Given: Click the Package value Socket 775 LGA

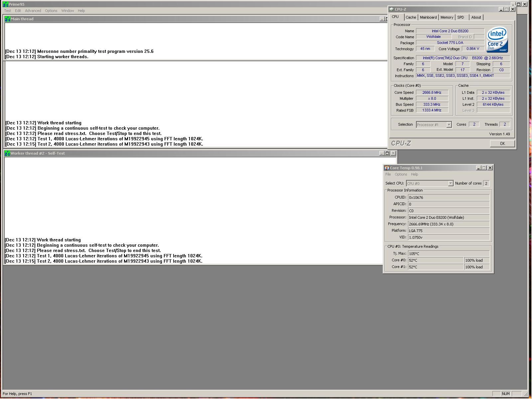Looking at the screenshot, I should (x=450, y=43).
